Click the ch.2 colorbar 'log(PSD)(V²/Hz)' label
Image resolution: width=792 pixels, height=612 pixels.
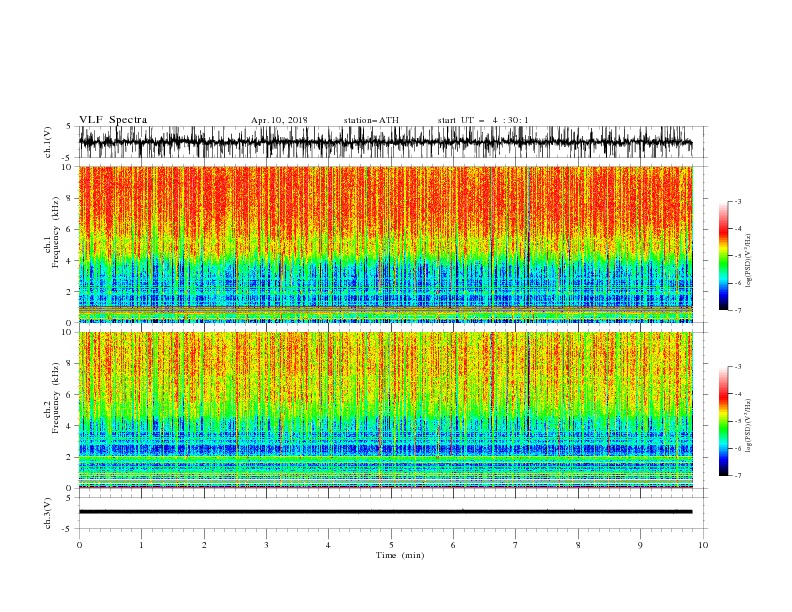pos(749,426)
